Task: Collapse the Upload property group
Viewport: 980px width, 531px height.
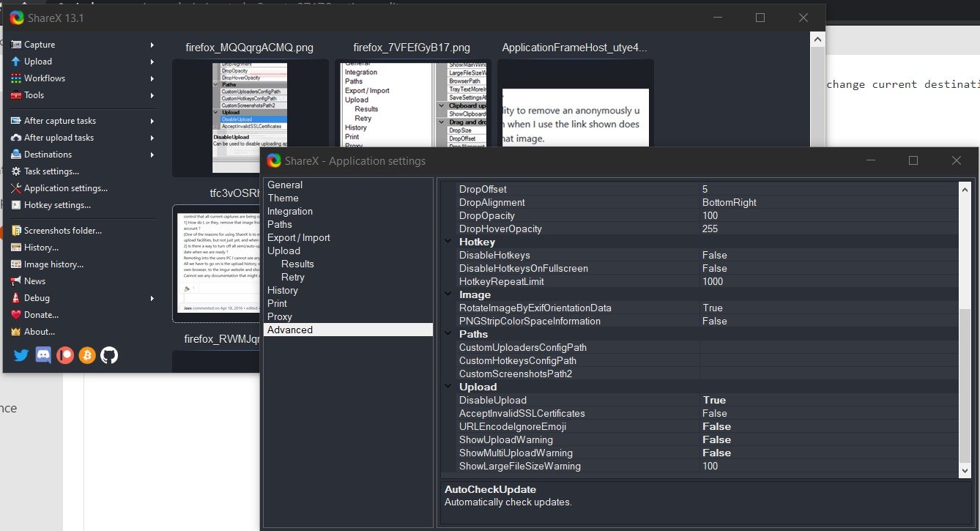Action: tap(448, 387)
